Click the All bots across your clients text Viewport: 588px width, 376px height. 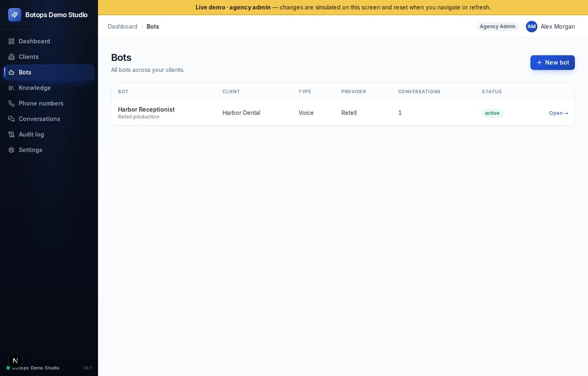tap(148, 70)
